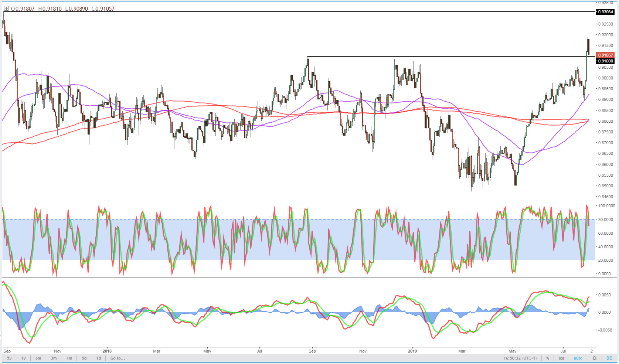619x364 pixels.
Task: Choose the 5d time range
Action: (x=84, y=358)
